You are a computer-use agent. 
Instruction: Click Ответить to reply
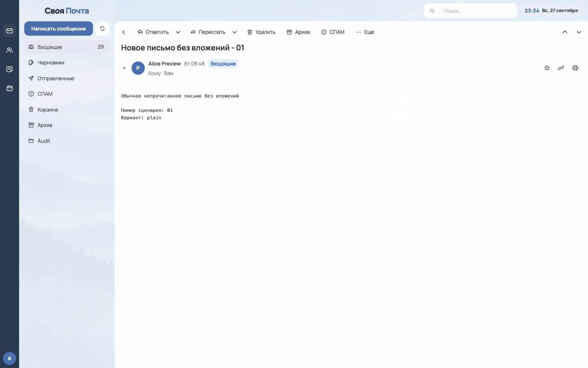tap(153, 32)
